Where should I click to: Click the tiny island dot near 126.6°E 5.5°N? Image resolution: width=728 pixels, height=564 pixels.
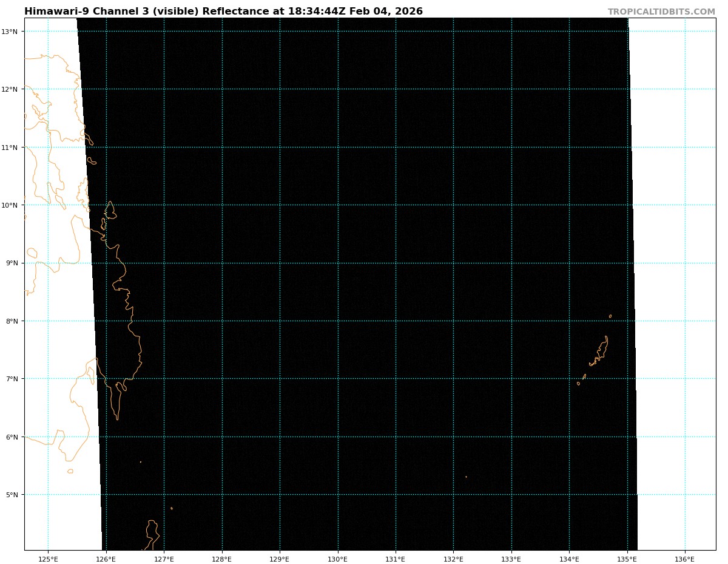141,462
